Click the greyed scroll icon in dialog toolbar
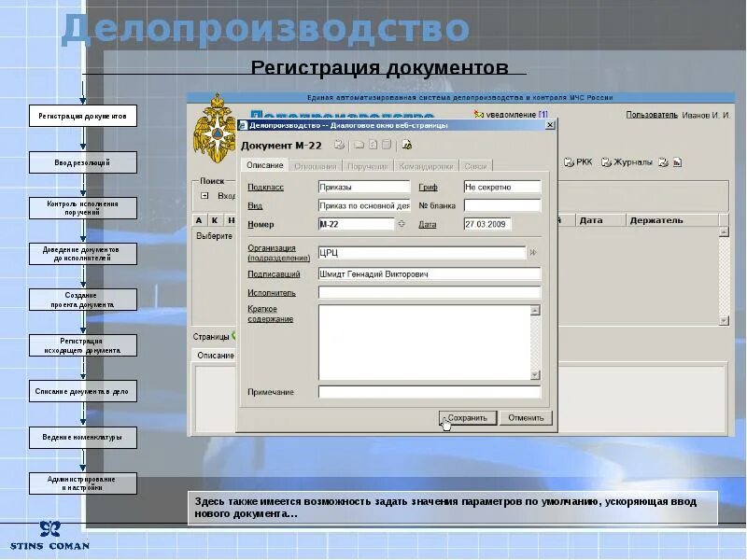 coord(387,145)
